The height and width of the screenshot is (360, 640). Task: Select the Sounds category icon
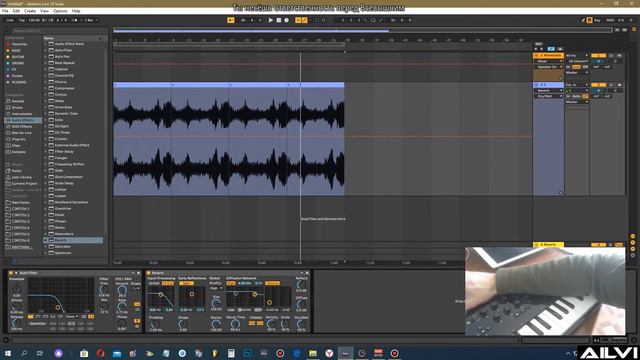click(8, 101)
